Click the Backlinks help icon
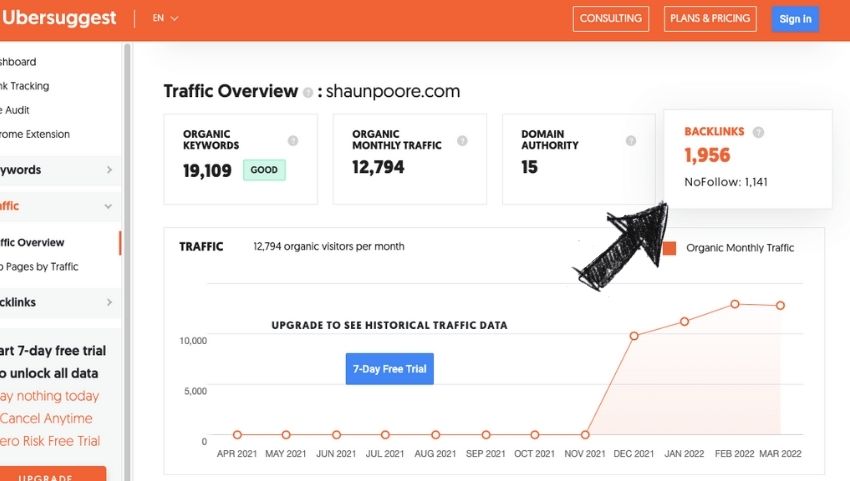The width and height of the screenshot is (850, 481). coord(758,132)
